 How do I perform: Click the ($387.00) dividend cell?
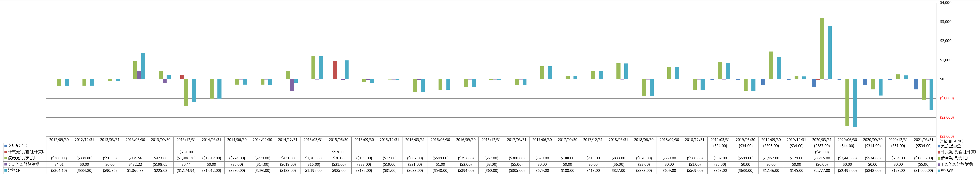[822, 146]
